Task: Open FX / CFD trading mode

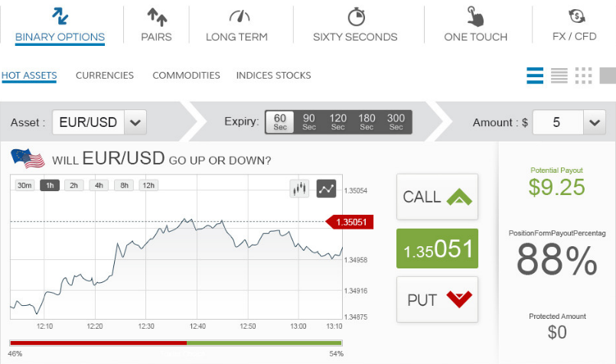Action: [575, 24]
